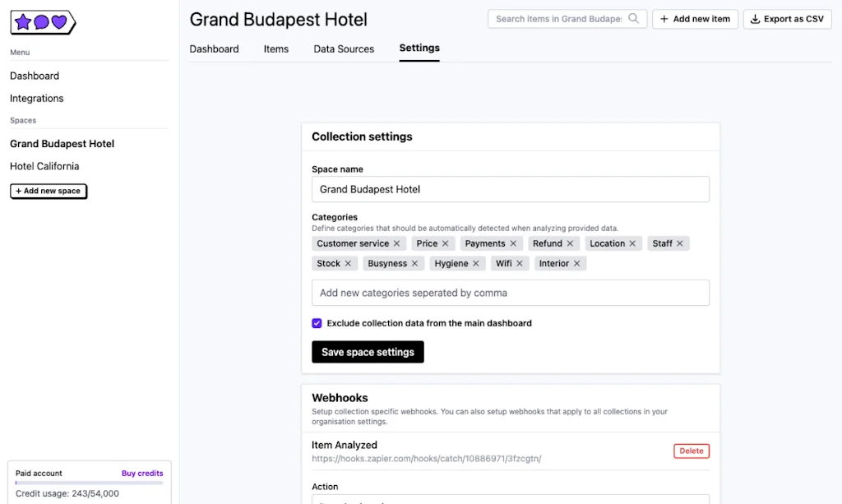Open the Action dropdown under the webhook
The image size is (842, 504).
(x=511, y=500)
